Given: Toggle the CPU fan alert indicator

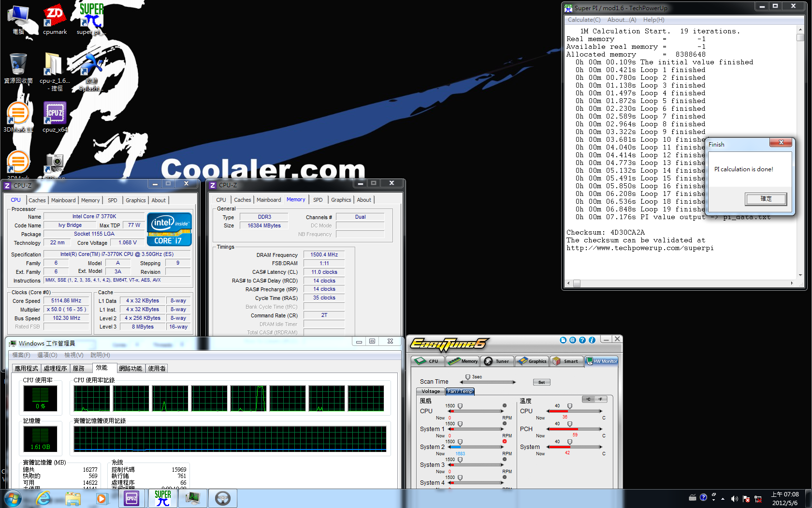Looking at the screenshot, I should pos(505,405).
